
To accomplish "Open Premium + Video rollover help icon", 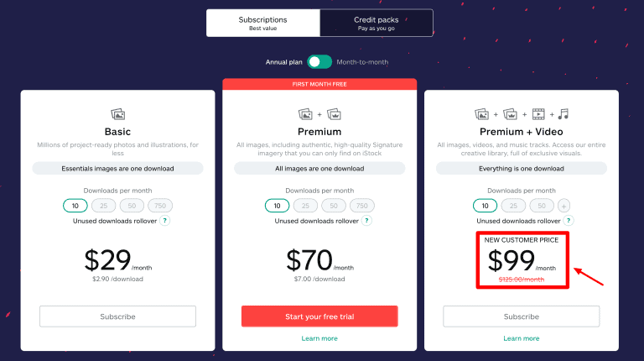I will coord(569,221).
